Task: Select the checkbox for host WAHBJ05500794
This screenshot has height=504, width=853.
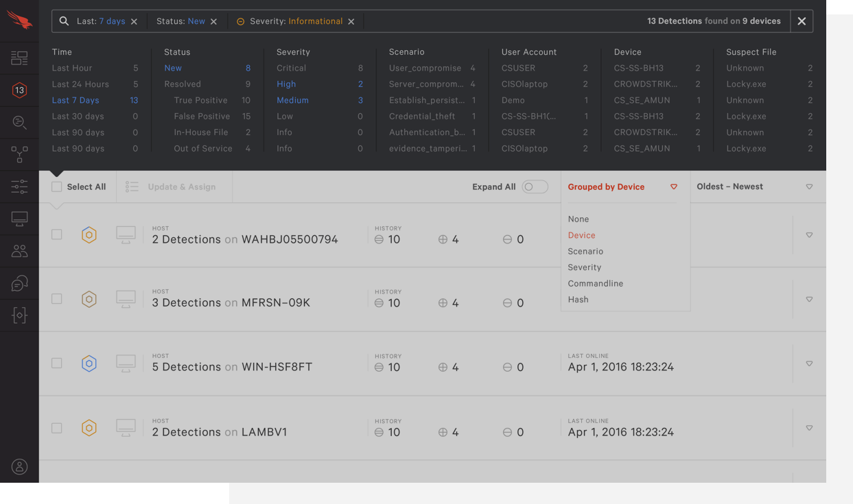Action: pos(57,235)
